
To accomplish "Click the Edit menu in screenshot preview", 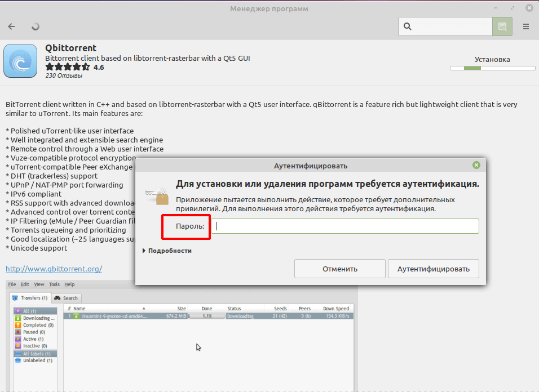I will coord(25,284).
